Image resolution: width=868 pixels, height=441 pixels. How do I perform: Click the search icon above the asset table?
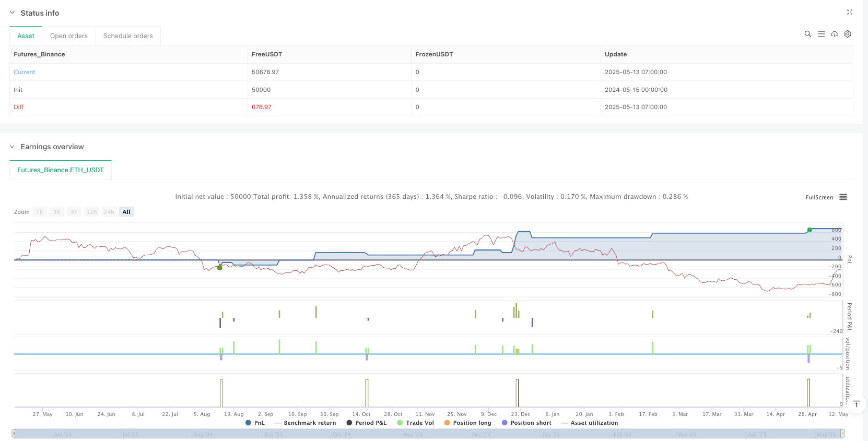pos(807,34)
